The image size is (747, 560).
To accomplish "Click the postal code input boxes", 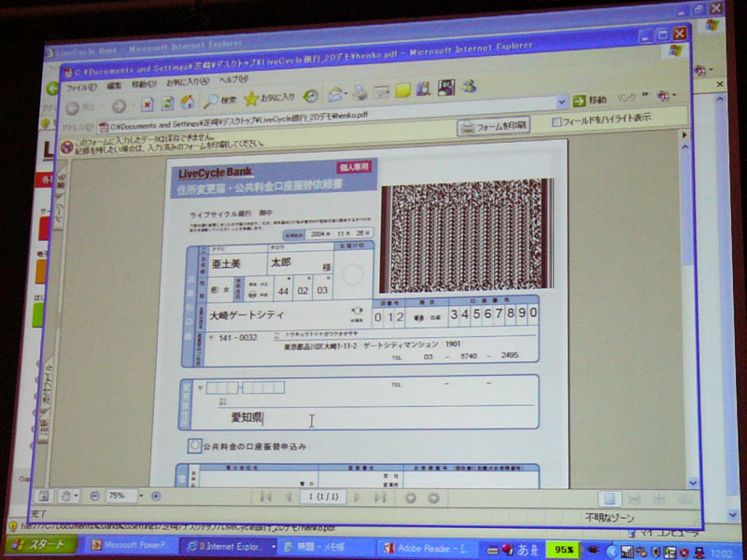I will [x=245, y=387].
